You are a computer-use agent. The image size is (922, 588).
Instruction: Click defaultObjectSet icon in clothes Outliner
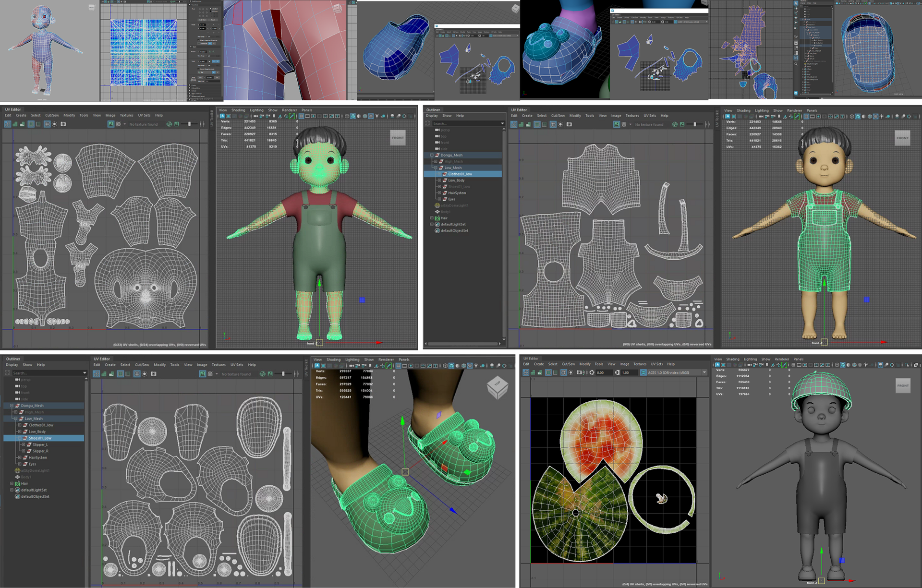point(437,230)
